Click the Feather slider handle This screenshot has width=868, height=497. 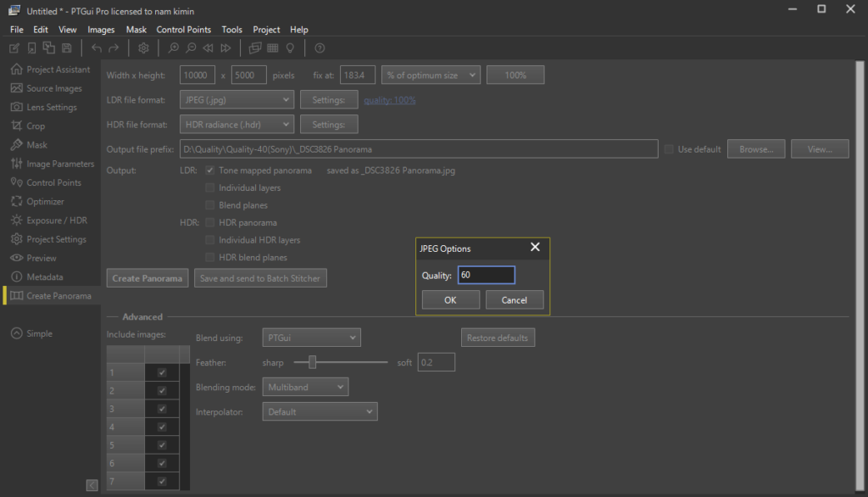point(313,363)
